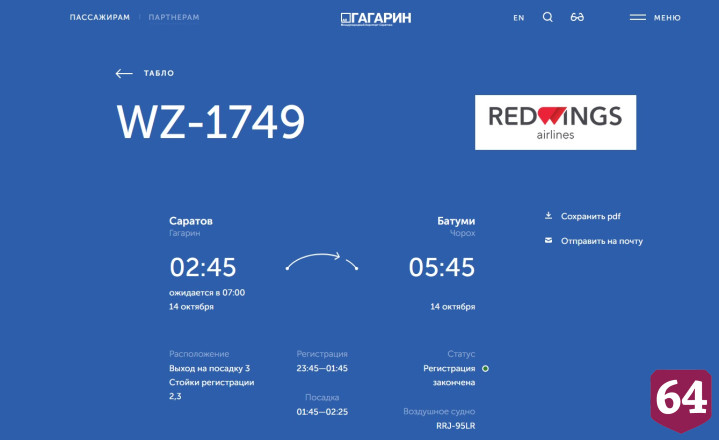Click the 14 октября date under Батуми
719x440 pixels.
(x=453, y=307)
